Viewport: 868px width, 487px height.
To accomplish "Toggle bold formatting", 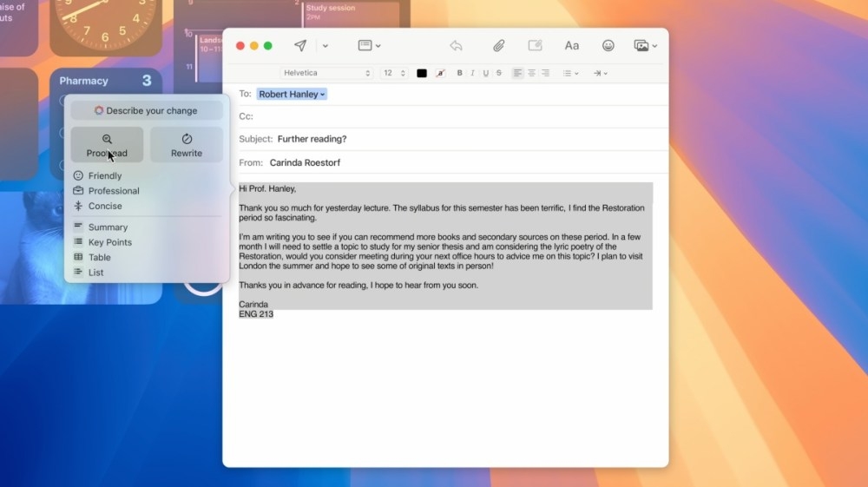I will (460, 73).
